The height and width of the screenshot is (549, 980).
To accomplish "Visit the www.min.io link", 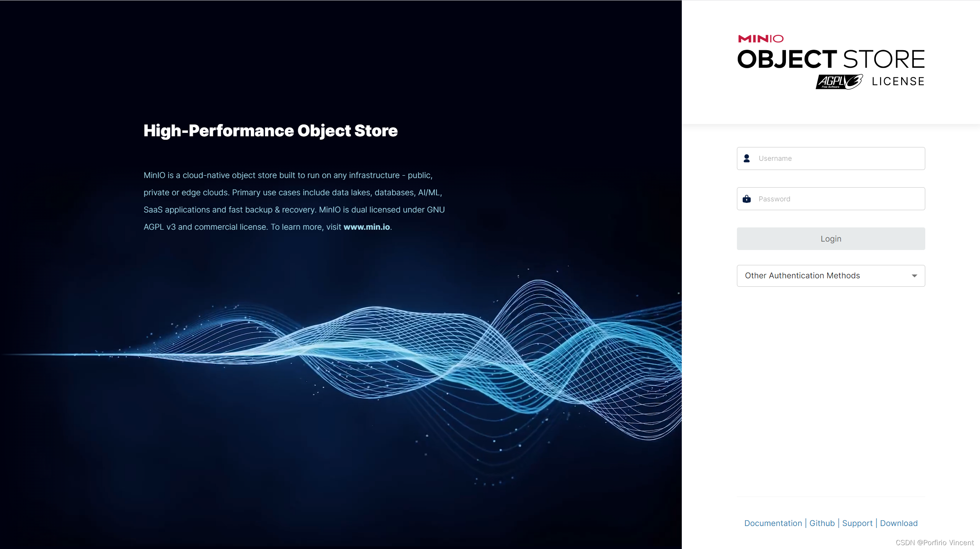I will click(x=367, y=227).
